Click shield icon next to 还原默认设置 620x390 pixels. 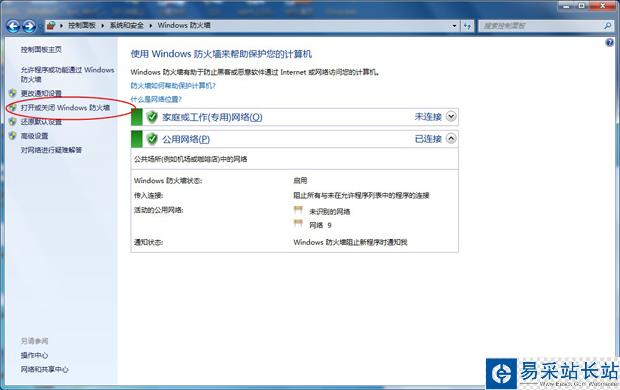coord(13,122)
